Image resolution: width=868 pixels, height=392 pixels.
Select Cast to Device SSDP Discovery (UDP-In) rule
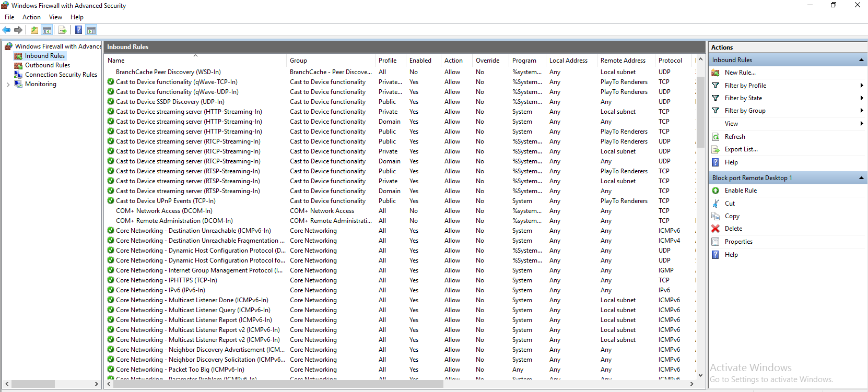(170, 102)
